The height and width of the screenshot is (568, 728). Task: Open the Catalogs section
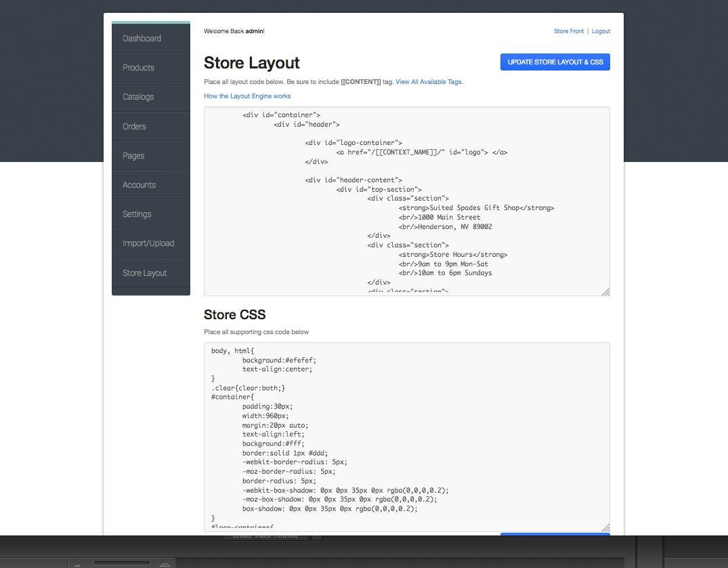click(x=138, y=97)
